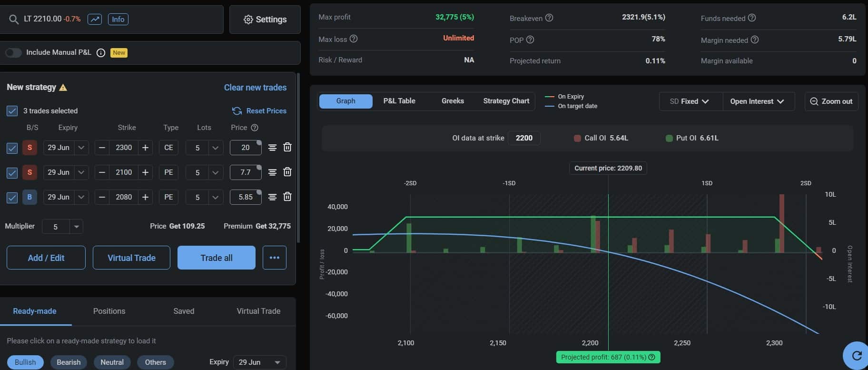Increase strike on 2080 row
Viewport: 868px width, 370px height.
145,197
